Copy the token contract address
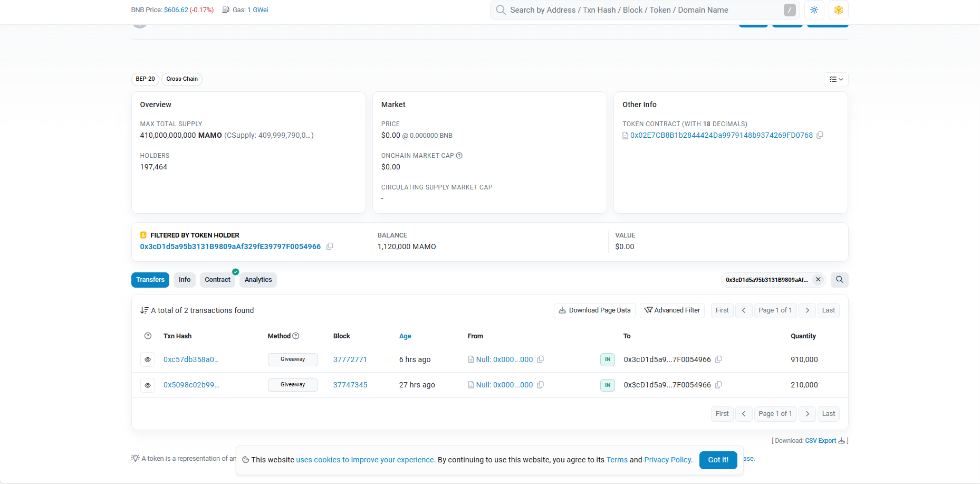Image resolution: width=980 pixels, height=484 pixels. [820, 136]
